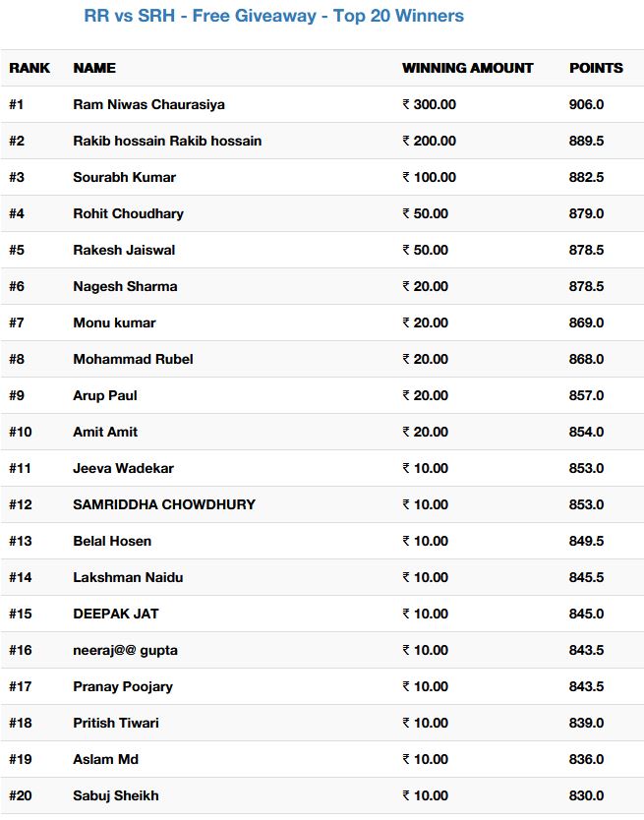Image resolution: width=644 pixels, height=820 pixels.
Task: Click the 878.5 points for Rakesh Jaiswal
Action: (x=586, y=250)
